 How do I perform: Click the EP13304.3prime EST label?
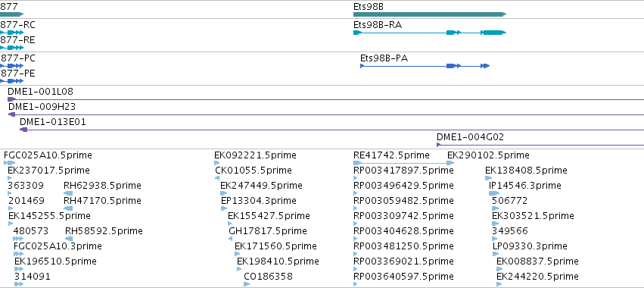[x=259, y=201]
